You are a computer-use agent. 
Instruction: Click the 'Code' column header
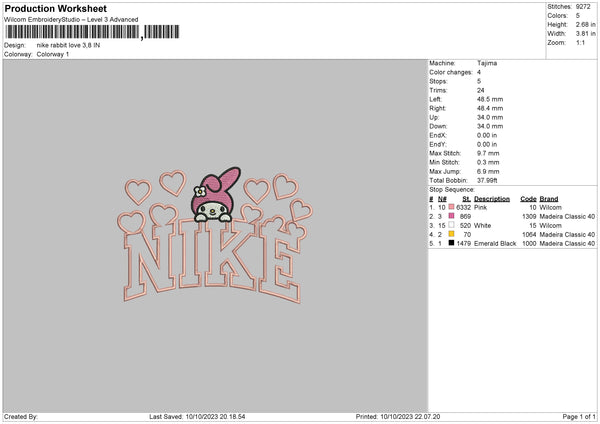[528, 199]
